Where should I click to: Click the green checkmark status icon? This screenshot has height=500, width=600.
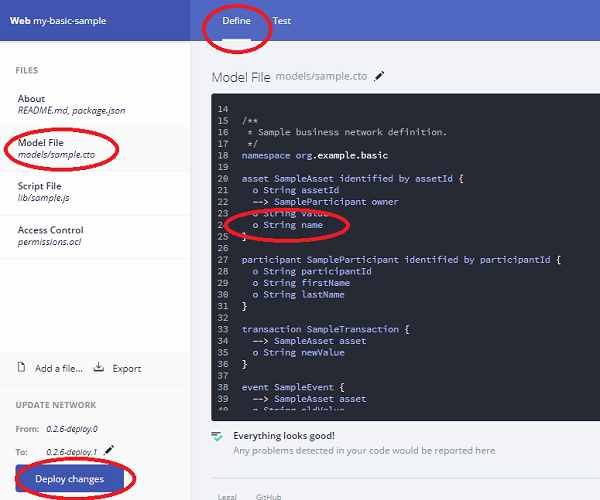coord(217,437)
